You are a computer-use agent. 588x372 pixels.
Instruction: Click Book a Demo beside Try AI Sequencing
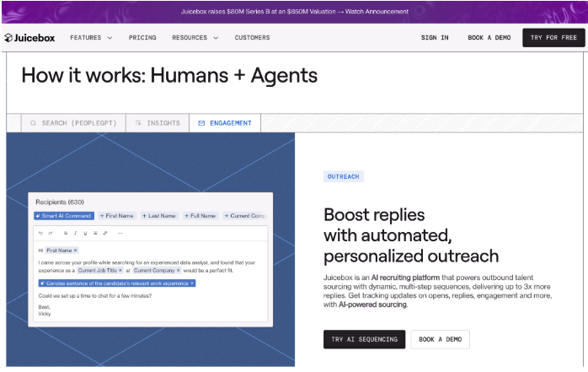click(440, 339)
